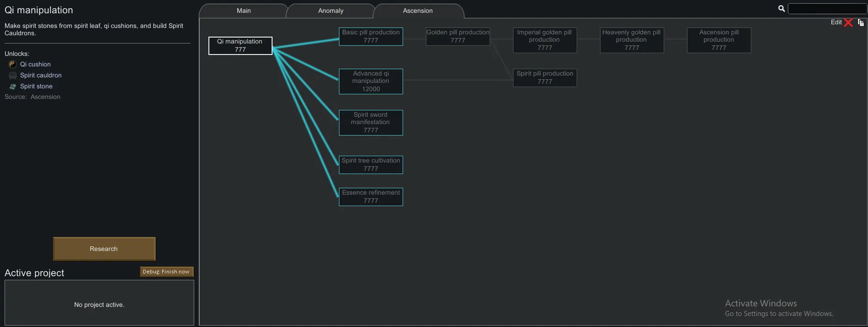Select the Ascension pill production node

(x=719, y=40)
